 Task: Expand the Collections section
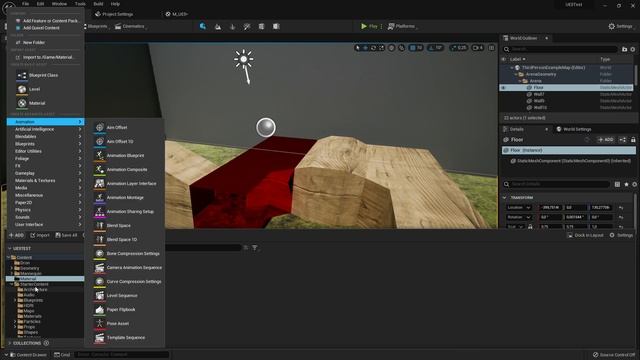(x=10, y=343)
